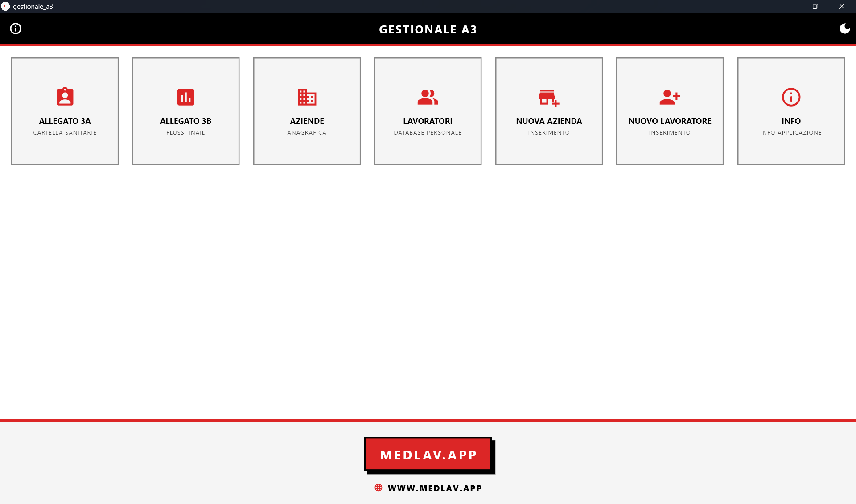
Task: Click the Aziende building icon
Action: [x=307, y=97]
